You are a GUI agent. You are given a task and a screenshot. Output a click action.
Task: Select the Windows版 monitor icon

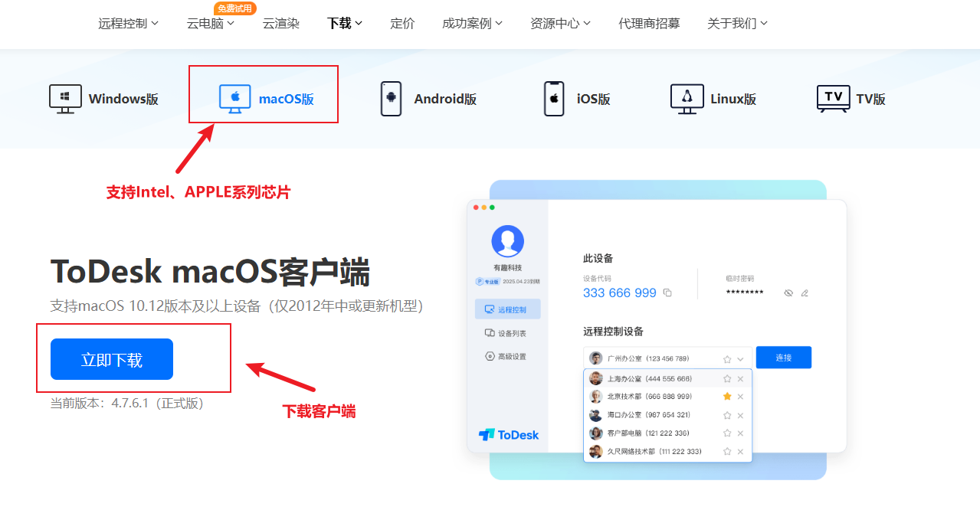[x=65, y=99]
